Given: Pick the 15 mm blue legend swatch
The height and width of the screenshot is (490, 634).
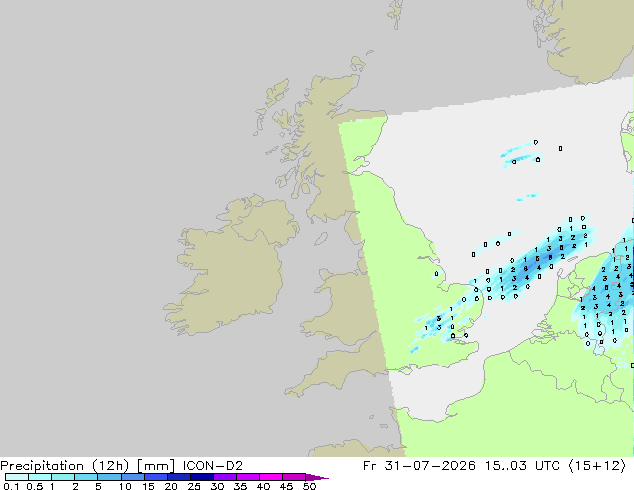Looking at the screenshot, I should [x=156, y=477].
